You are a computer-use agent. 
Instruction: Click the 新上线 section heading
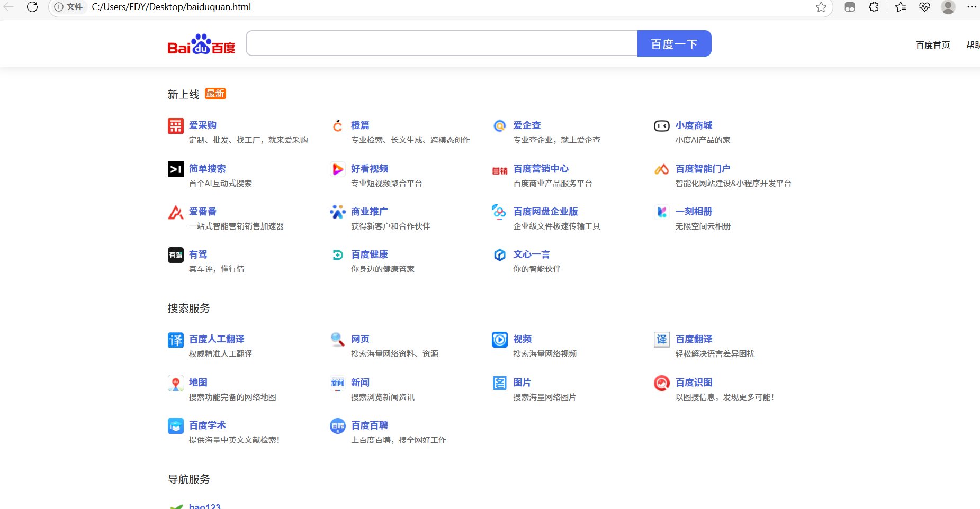[x=183, y=94]
